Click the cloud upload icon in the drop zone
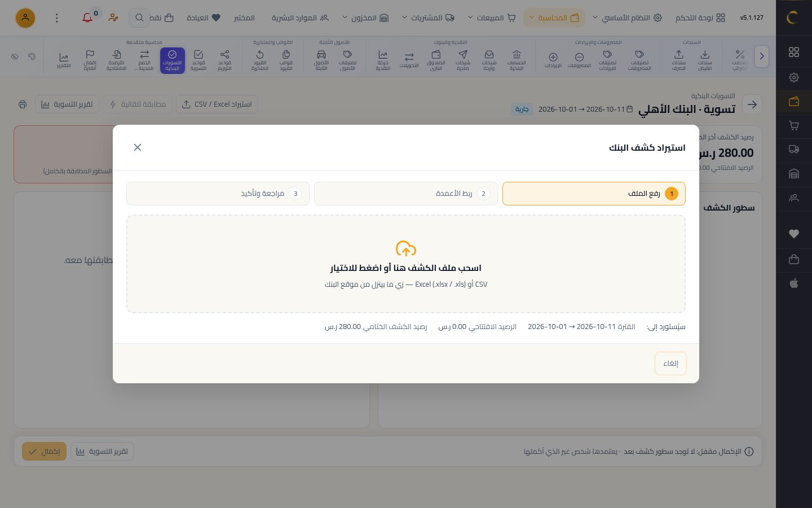812x508 pixels. (x=406, y=249)
